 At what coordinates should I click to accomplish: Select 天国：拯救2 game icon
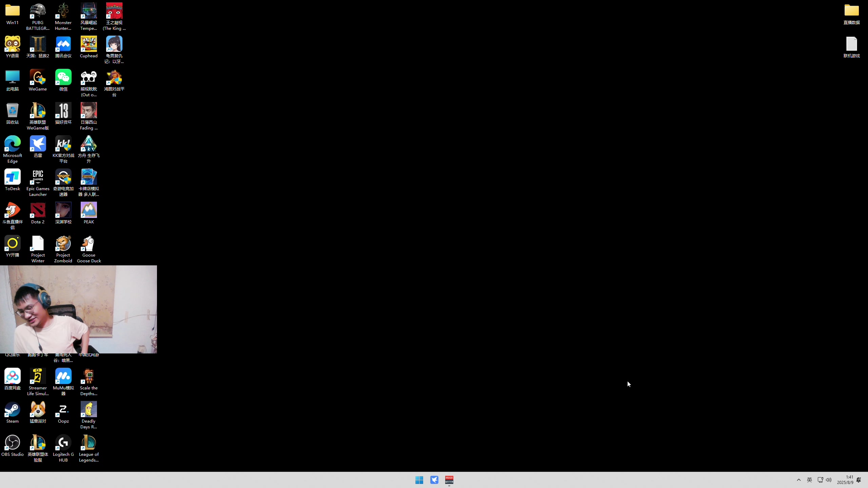click(x=38, y=47)
